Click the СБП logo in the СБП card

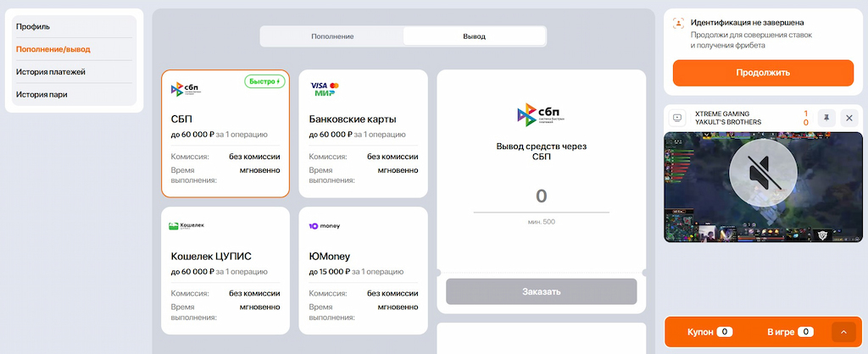point(186,88)
